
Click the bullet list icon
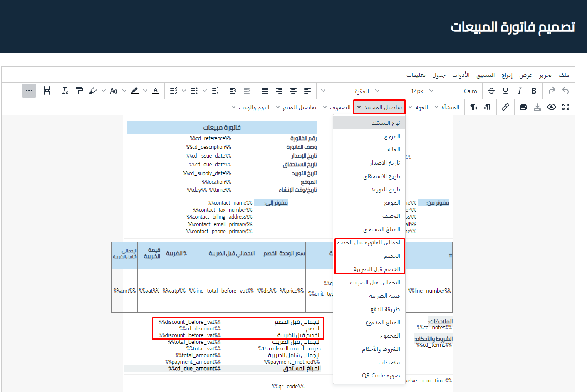[194, 91]
